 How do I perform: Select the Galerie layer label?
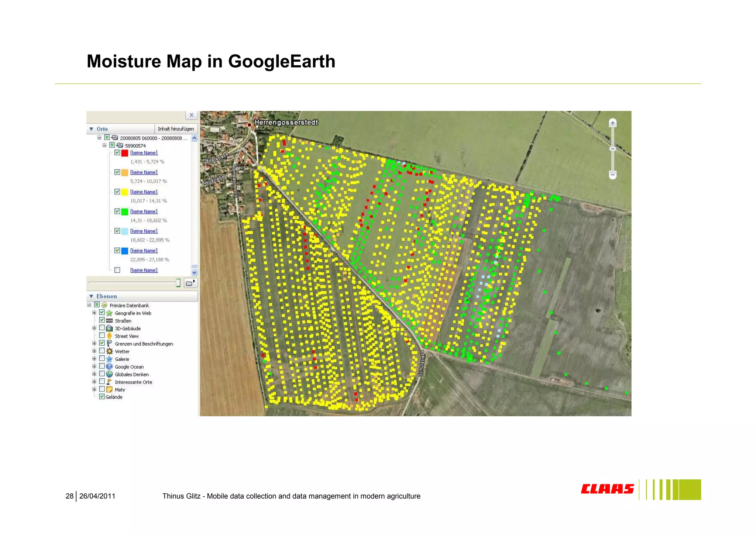(x=122, y=359)
